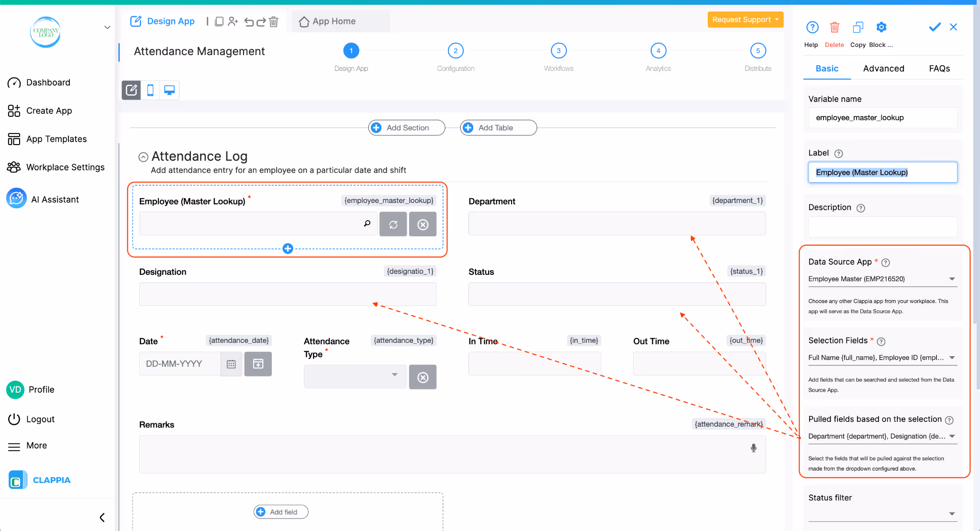Viewport: 980px width, 531px height.
Task: Open the FAQs tab
Action: [939, 68]
